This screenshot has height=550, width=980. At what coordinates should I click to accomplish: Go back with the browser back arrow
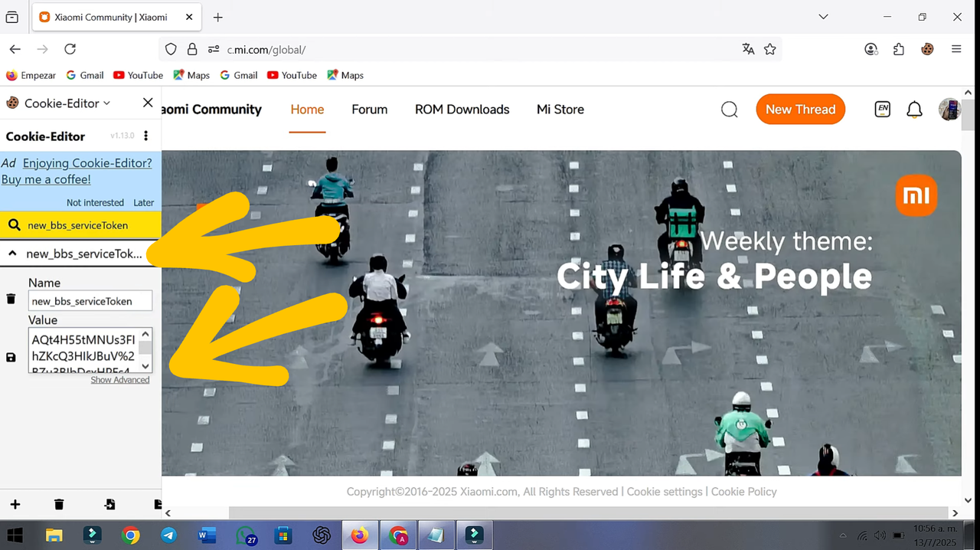(15, 49)
